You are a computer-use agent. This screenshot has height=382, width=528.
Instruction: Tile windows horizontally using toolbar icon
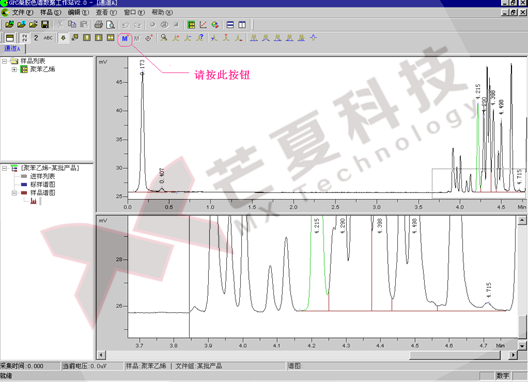(230, 25)
